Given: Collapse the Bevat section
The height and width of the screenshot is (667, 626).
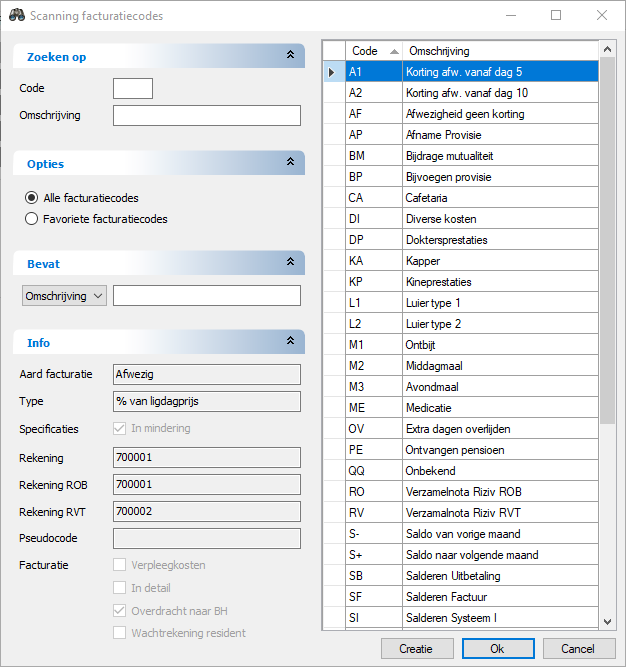Looking at the screenshot, I should tap(290, 263).
